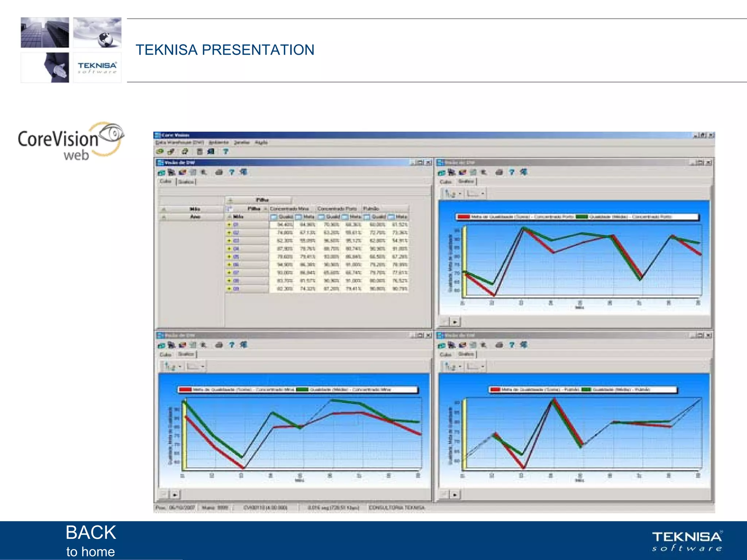Click the help icon in Concentrado Porto chart window
Viewport: 747px width, 560px height.
[512, 172]
